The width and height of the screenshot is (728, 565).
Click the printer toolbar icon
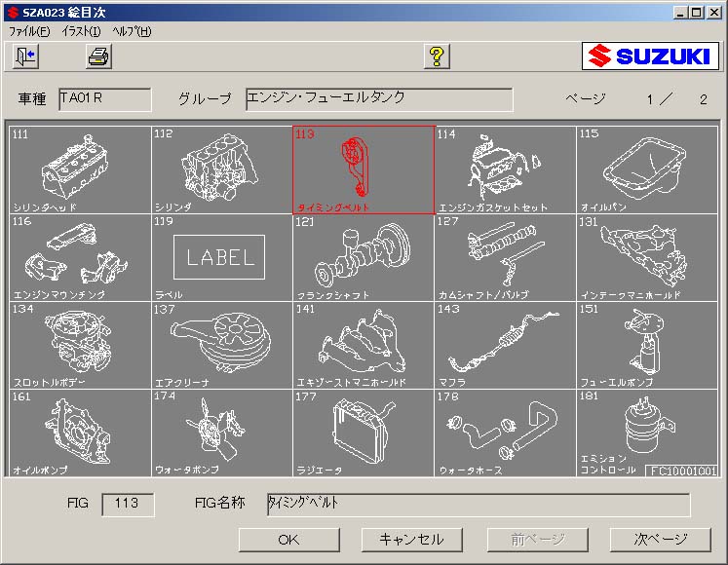pyautogui.click(x=99, y=56)
